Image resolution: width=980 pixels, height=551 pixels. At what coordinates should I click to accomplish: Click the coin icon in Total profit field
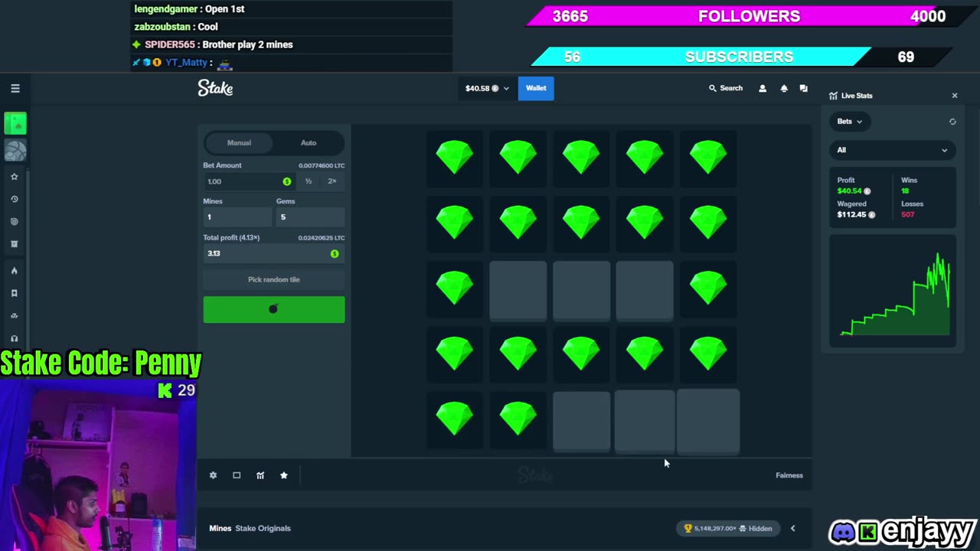(335, 253)
